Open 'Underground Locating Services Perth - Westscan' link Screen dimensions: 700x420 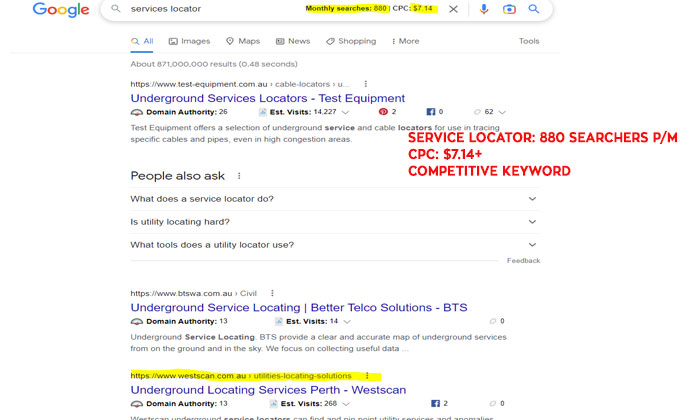click(268, 390)
